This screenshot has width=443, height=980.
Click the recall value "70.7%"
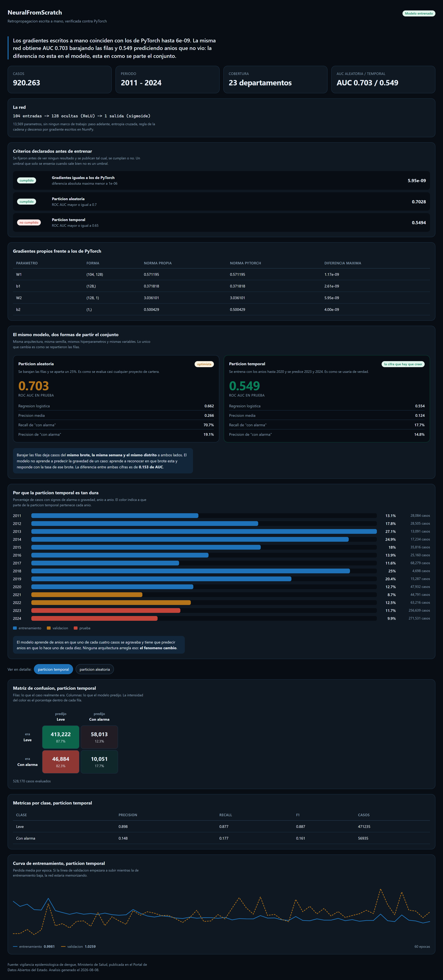209,425
